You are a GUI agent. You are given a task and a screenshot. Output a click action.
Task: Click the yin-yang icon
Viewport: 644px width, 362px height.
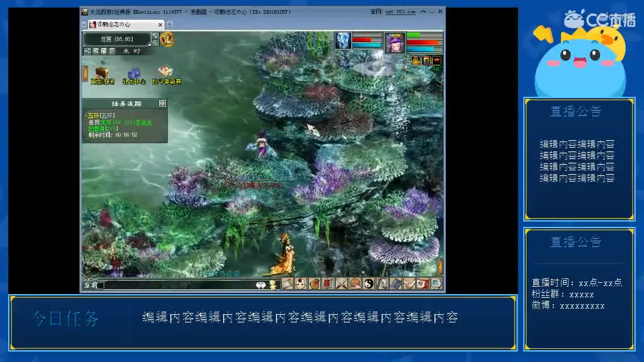click(369, 283)
